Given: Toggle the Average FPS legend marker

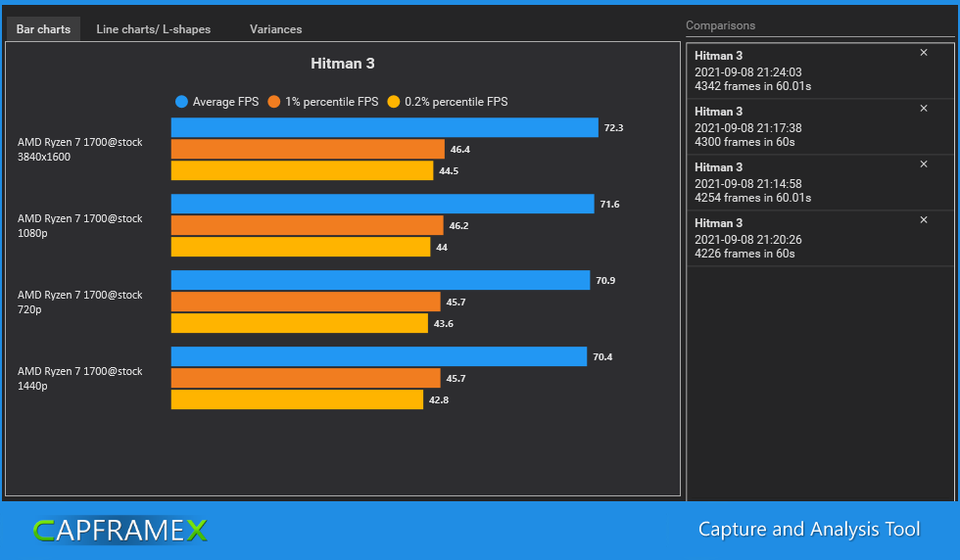Looking at the screenshot, I should (181, 102).
